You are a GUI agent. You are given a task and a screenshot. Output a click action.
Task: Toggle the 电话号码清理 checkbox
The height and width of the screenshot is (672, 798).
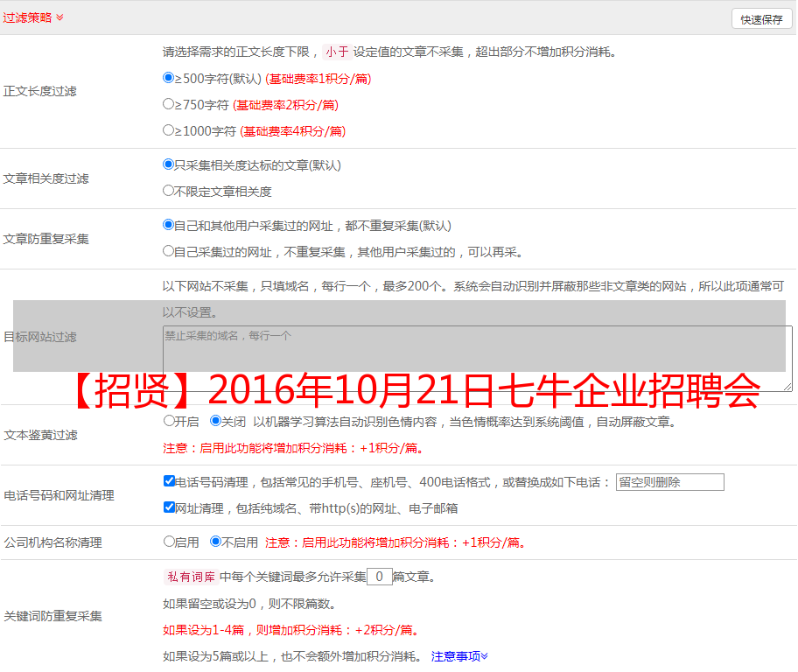[169, 481]
